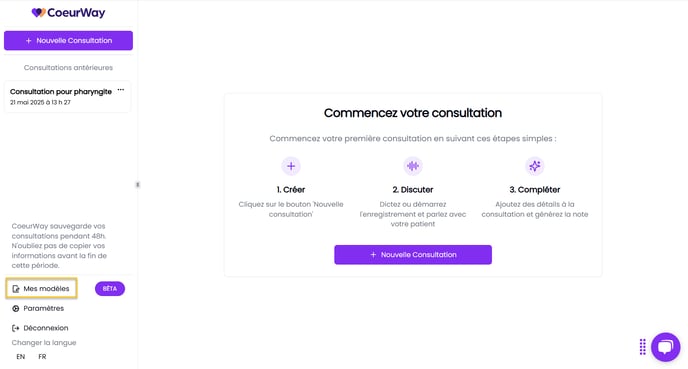This screenshot has width=688, height=369.
Task: Click the Paramètres gear icon
Action: [x=16, y=308]
